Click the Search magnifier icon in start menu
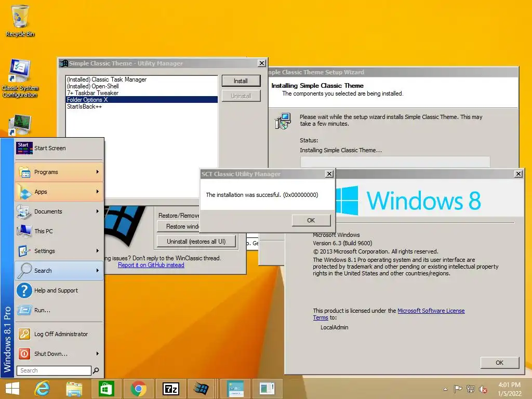Viewport: 532px width, 399px height. [24, 270]
